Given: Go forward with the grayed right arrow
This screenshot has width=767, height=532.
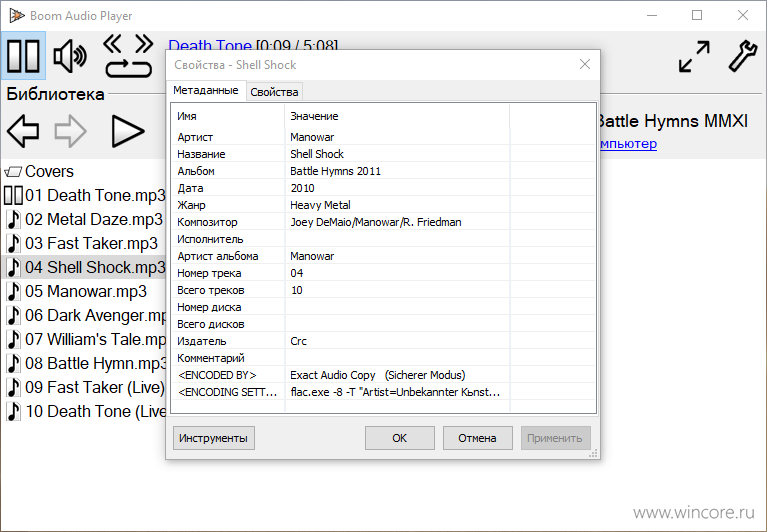Looking at the screenshot, I should click(70, 131).
